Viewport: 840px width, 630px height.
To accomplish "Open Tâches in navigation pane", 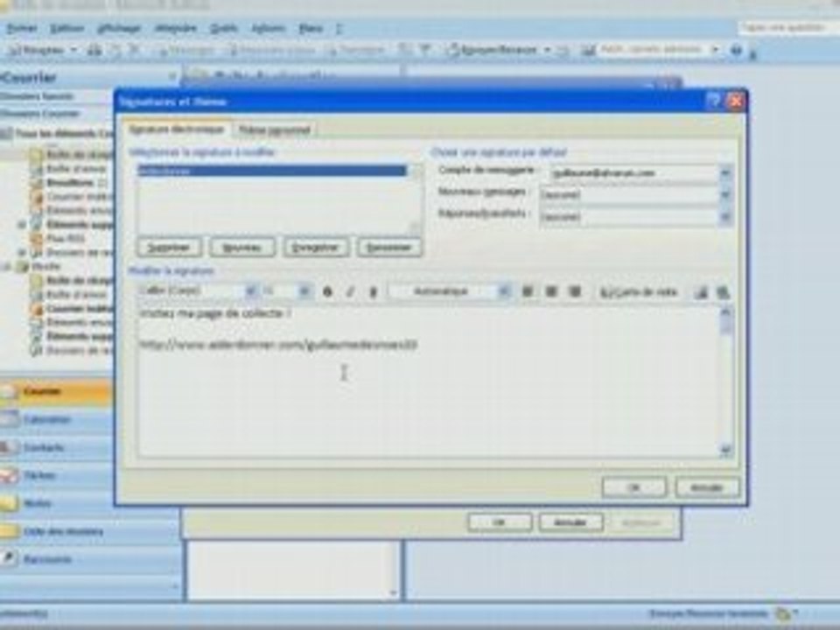I will [57, 475].
